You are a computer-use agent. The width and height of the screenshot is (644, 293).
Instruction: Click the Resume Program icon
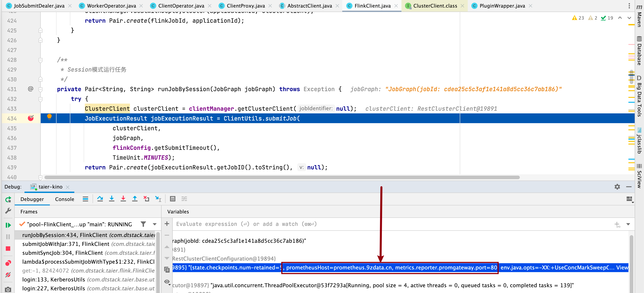tap(8, 225)
